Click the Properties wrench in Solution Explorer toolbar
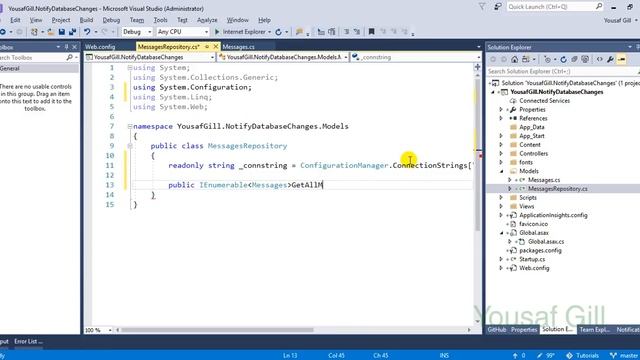 coord(610,60)
